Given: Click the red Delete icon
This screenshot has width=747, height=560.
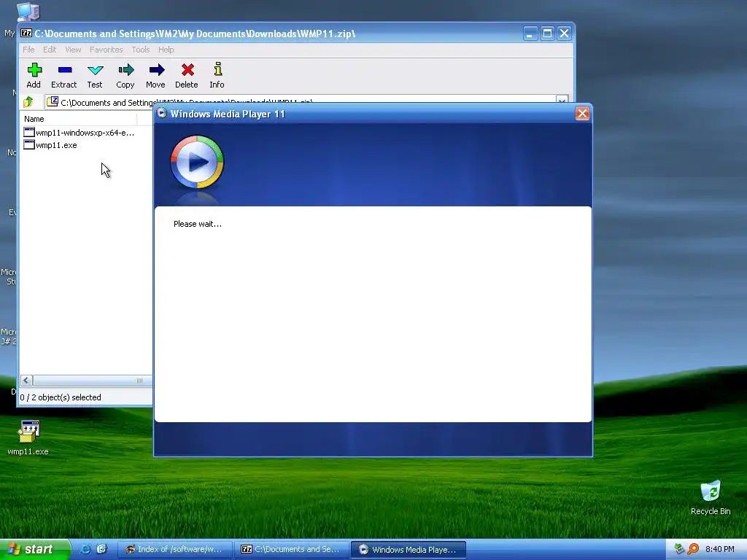Looking at the screenshot, I should click(x=187, y=75).
